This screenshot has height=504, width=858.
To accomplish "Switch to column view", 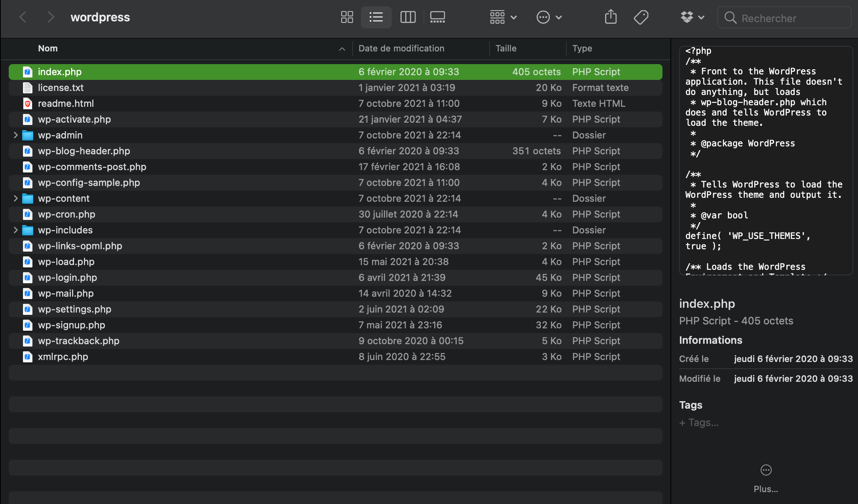I will 408,17.
